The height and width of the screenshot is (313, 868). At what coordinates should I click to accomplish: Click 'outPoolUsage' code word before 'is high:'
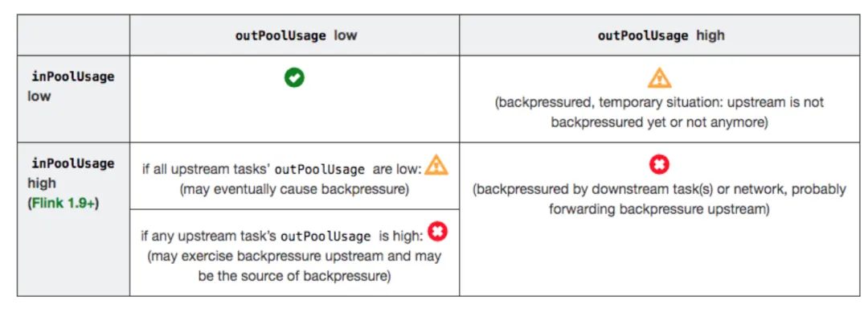click(x=325, y=237)
